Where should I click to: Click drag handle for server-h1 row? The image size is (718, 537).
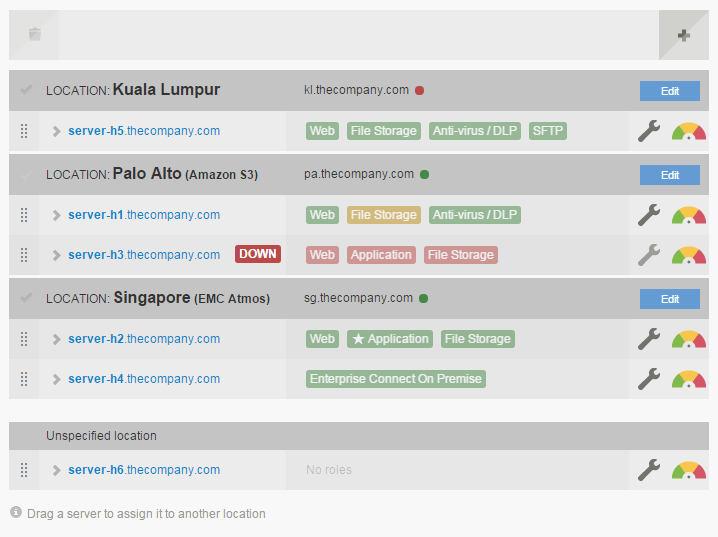pos(24,215)
